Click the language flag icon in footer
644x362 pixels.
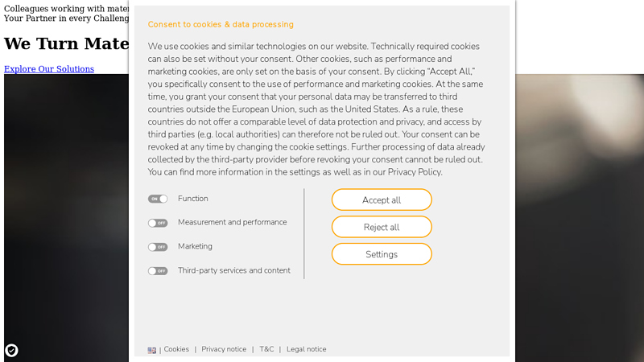tap(152, 350)
